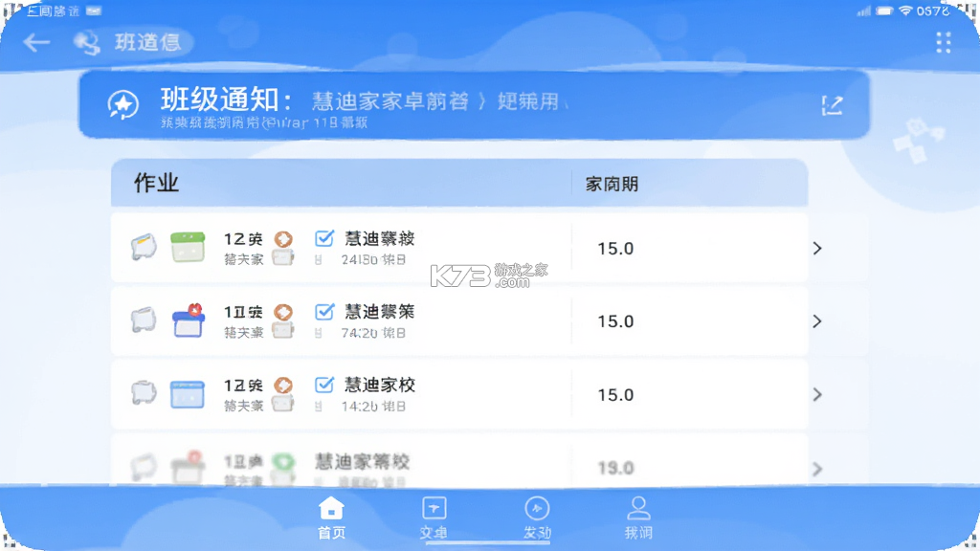Open the share icon on the 班级通知 banner
Screen dimensions: 980x551
[x=832, y=105]
